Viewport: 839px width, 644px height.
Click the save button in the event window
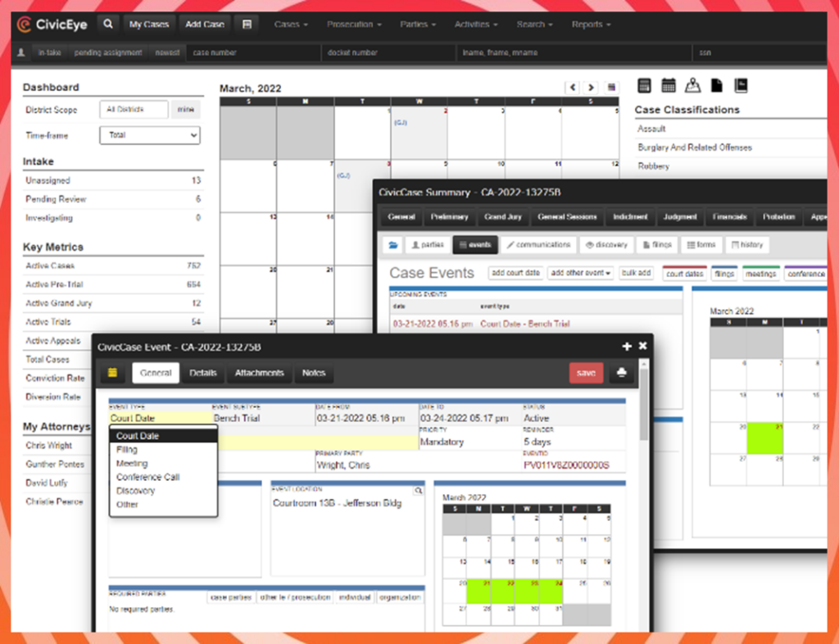click(x=586, y=371)
